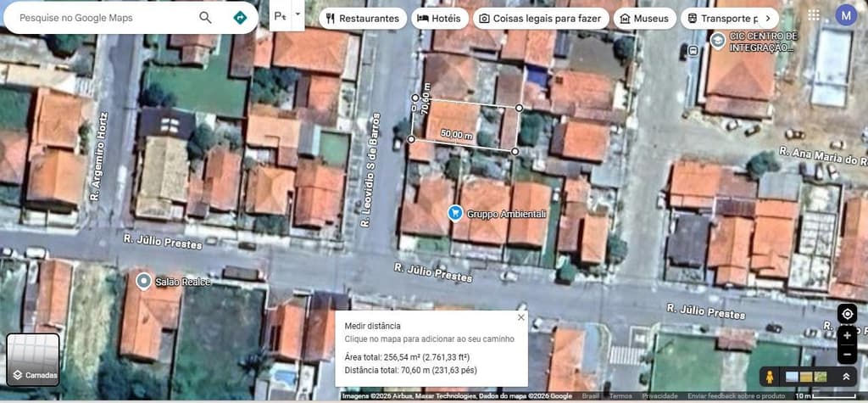This screenshot has height=403, width=868.
Task: Click the bus stop icon near CIC
Action: pyautogui.click(x=693, y=51)
